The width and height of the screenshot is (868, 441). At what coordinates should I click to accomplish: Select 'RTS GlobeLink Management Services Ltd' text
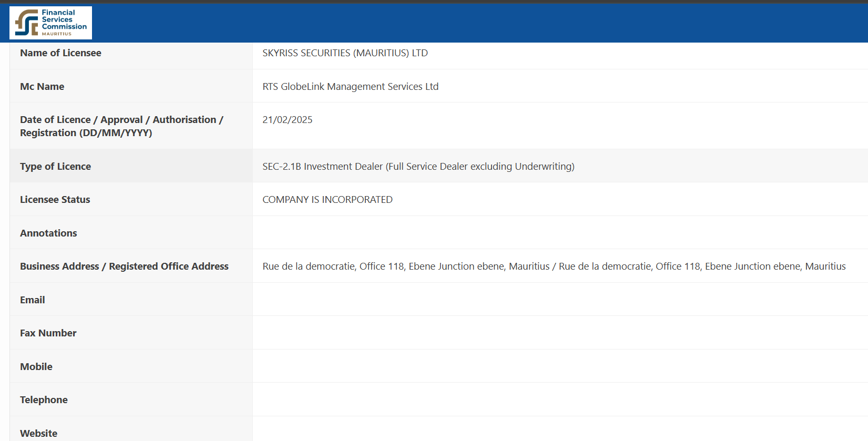(x=350, y=87)
